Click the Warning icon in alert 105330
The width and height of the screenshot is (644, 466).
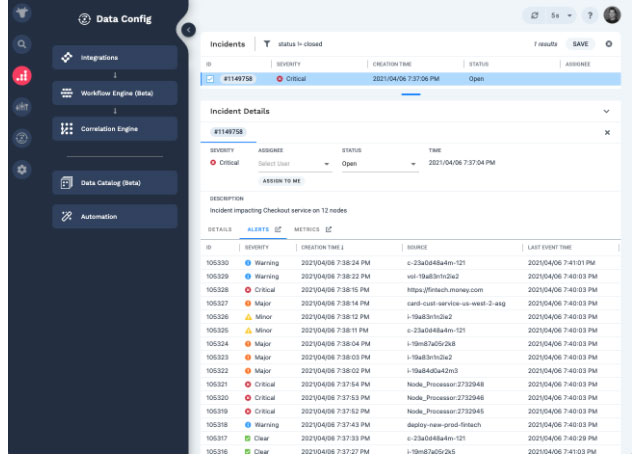248,263
